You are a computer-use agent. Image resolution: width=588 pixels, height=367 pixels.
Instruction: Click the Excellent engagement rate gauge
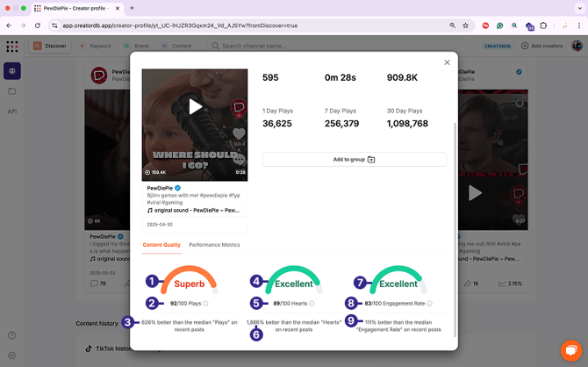click(x=398, y=280)
